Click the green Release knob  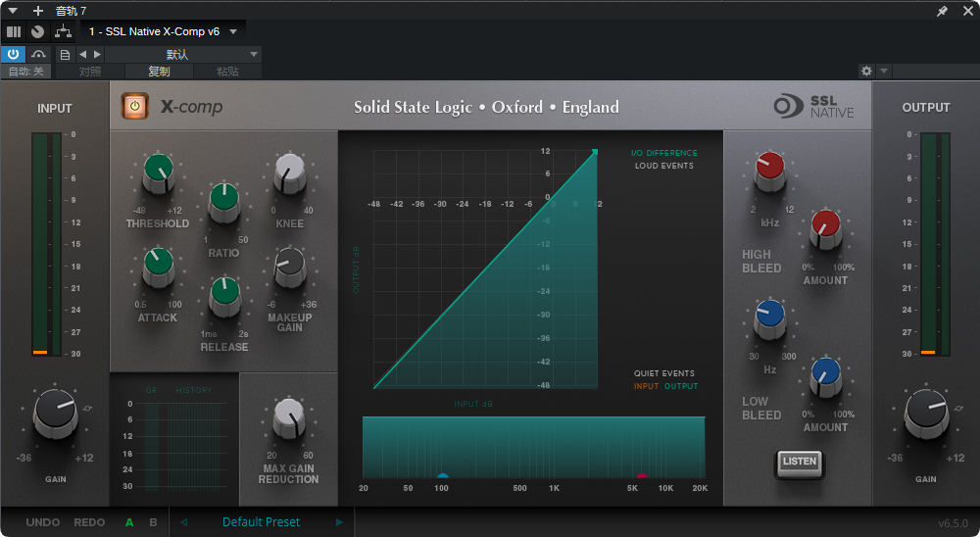(225, 296)
